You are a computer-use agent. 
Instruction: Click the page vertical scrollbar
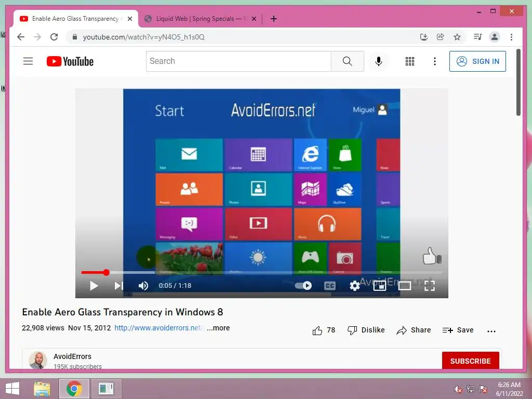pyautogui.click(x=518, y=83)
